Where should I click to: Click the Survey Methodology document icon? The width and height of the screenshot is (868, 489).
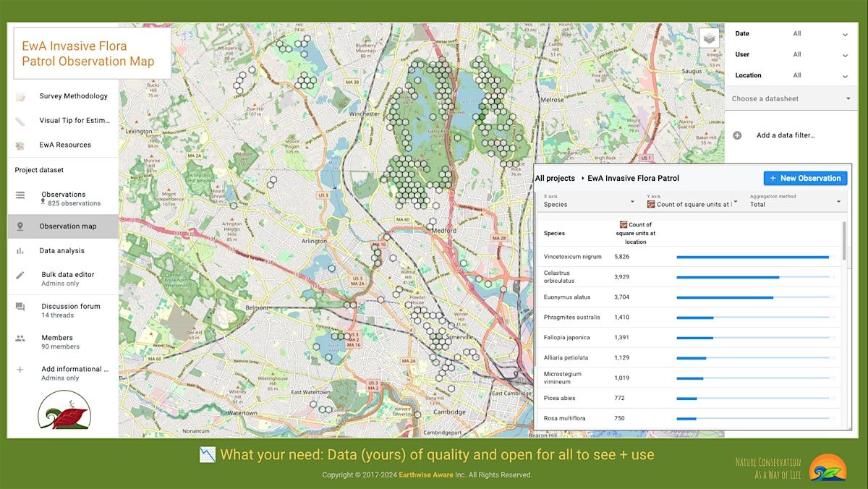(x=20, y=96)
